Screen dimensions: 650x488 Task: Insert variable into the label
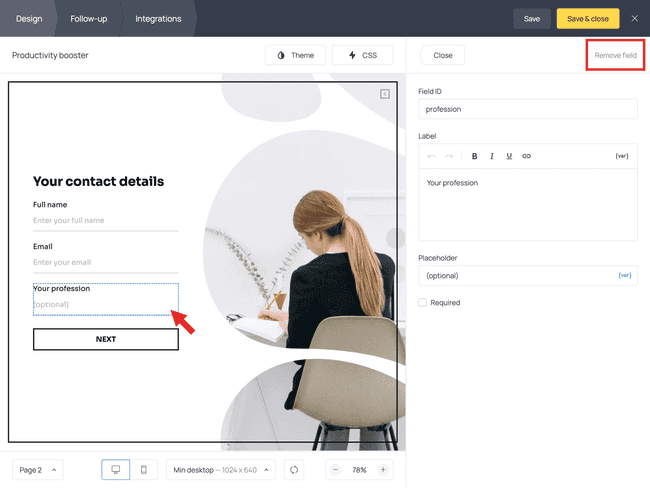621,156
